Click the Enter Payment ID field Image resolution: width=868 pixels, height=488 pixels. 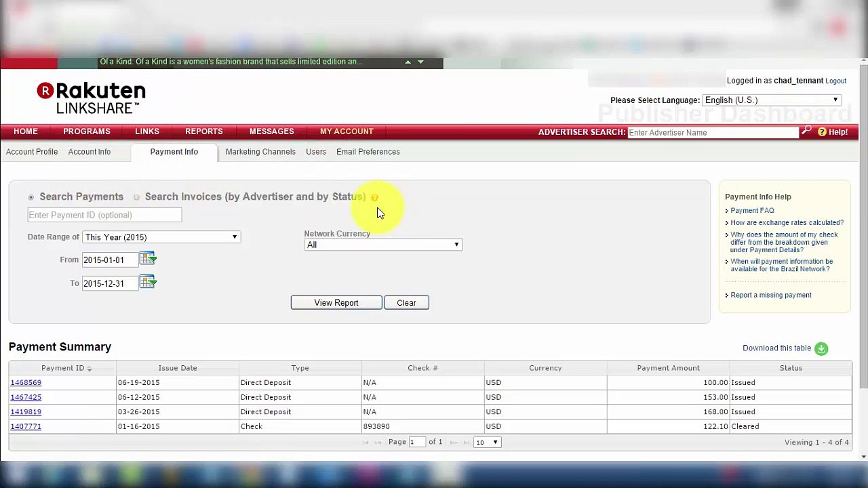coord(104,215)
